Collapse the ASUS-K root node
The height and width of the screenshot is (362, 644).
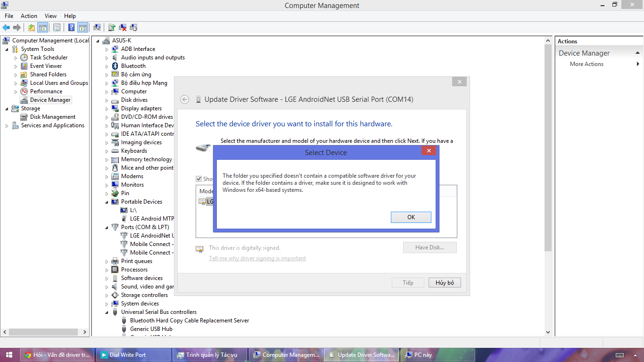pyautogui.click(x=98, y=41)
